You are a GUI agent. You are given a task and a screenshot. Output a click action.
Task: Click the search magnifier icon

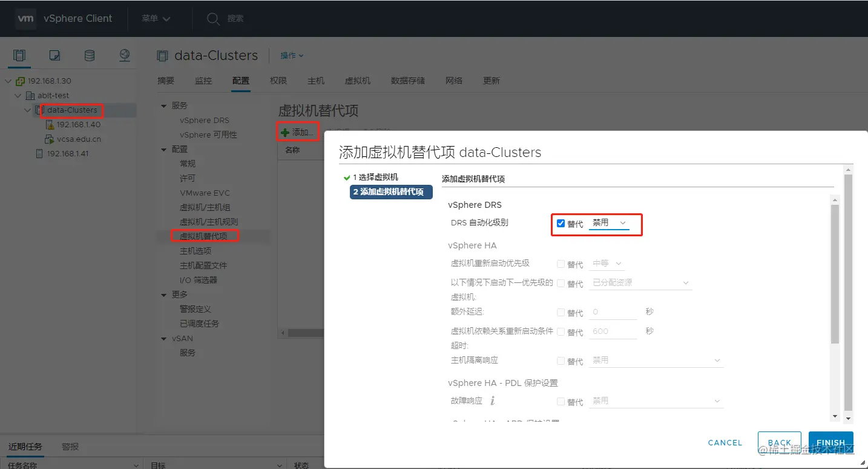tap(213, 19)
